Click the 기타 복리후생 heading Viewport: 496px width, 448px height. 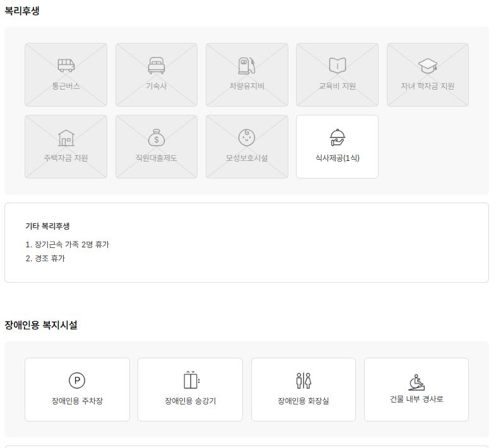[x=47, y=226]
